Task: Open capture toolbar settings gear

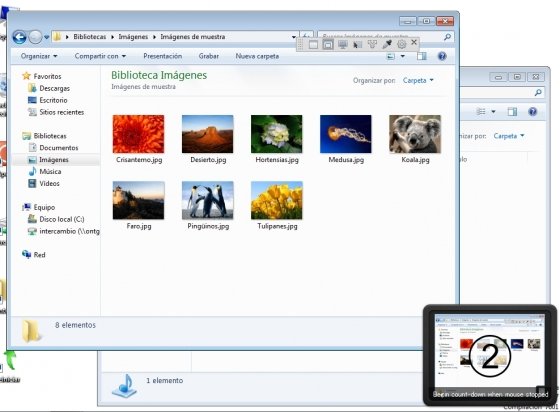Action: click(x=402, y=44)
